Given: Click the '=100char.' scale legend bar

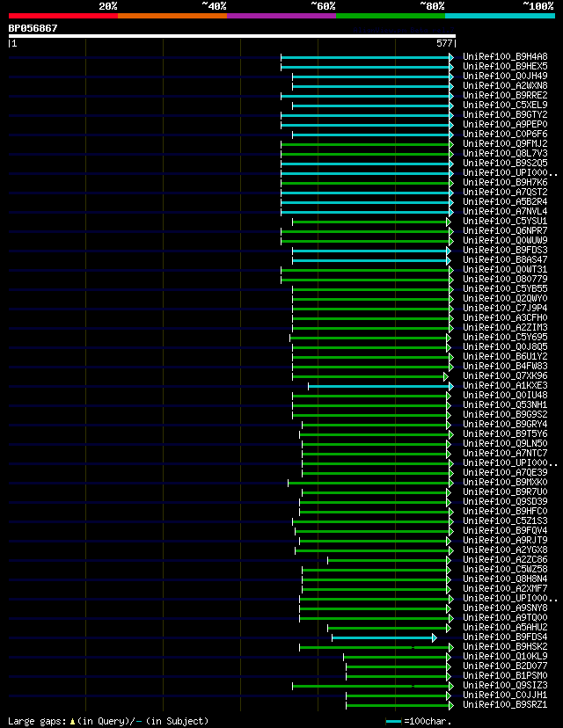Looking at the screenshot, I should (393, 722).
